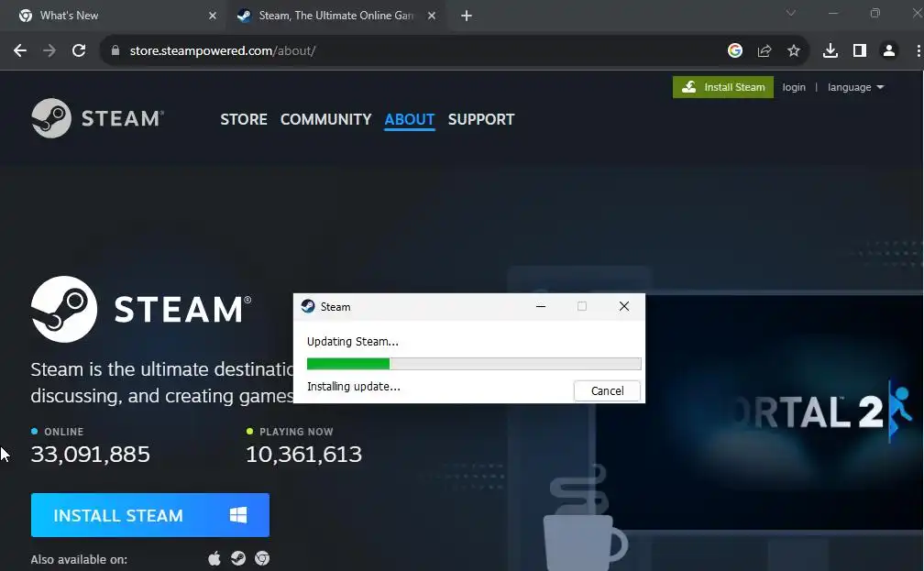
Task: Open the tab search chevron
Action: coord(791,14)
